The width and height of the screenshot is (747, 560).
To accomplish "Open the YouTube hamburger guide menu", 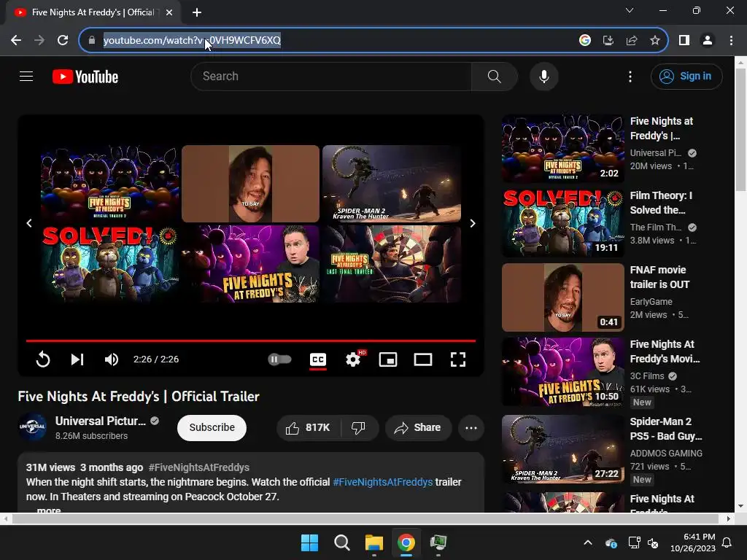I will click(x=26, y=76).
